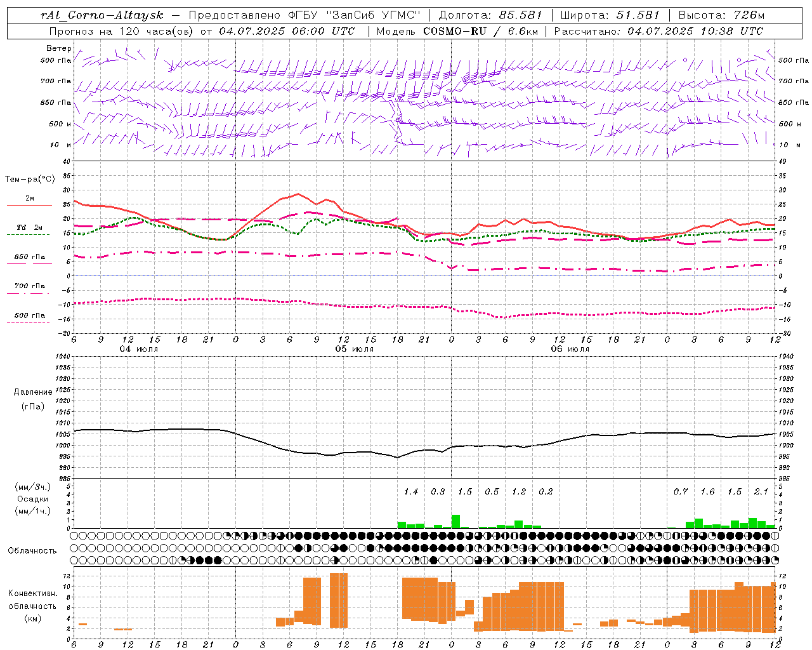The height and width of the screenshot is (650, 812).
Task: Click the Td 2м dew point legend entry
Action: tap(29, 227)
